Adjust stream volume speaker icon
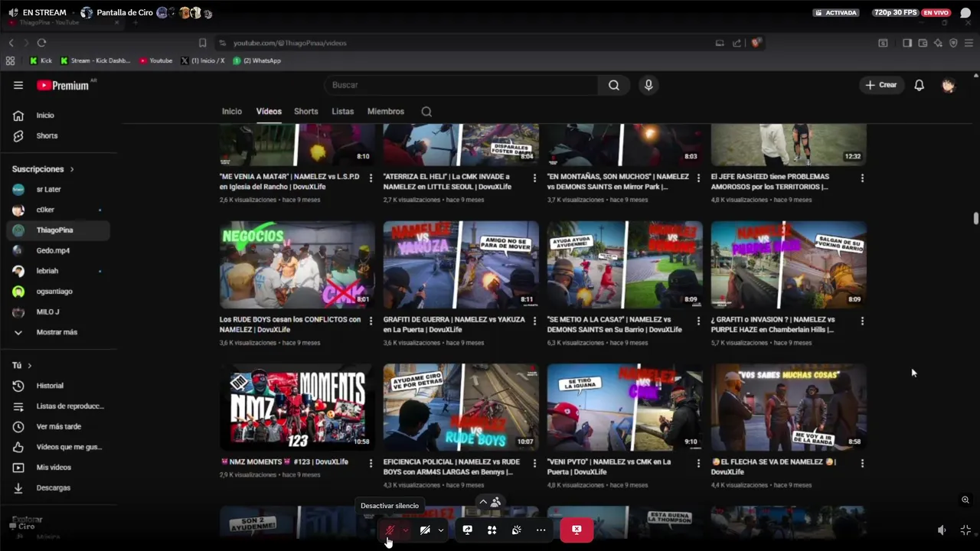 click(942, 530)
